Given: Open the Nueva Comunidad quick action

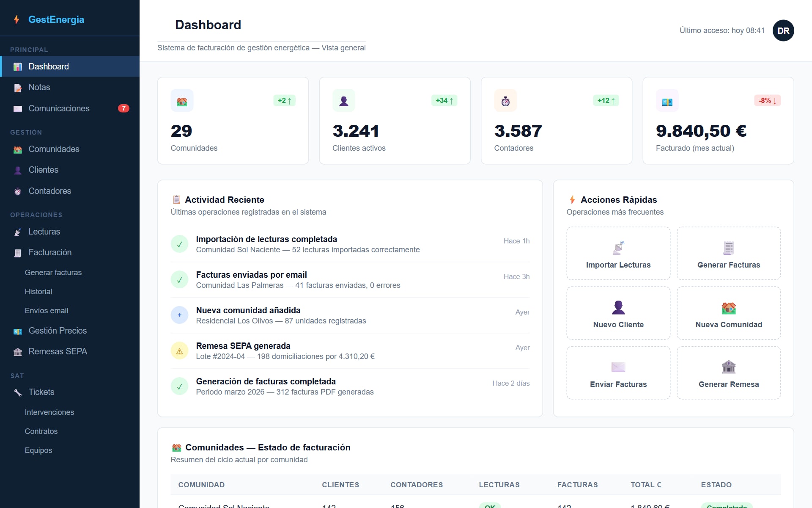Looking at the screenshot, I should click(x=729, y=313).
